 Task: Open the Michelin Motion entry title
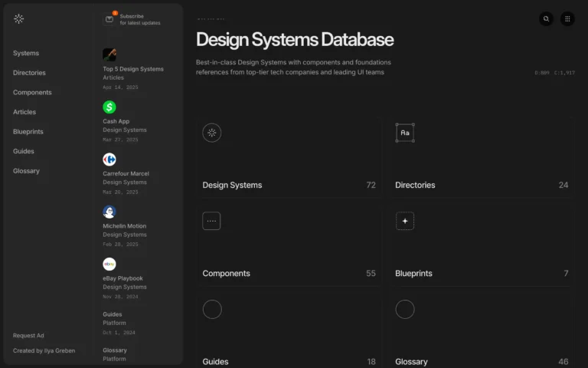[125, 225]
